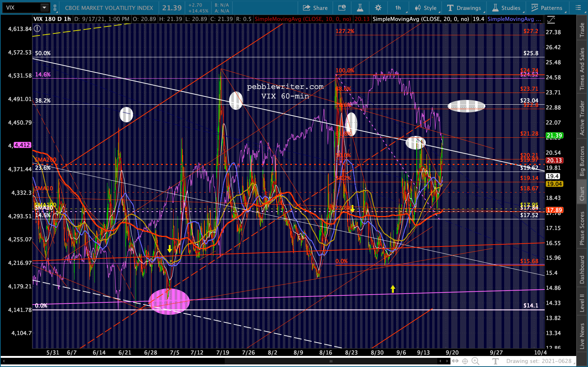Open the Studies menu
The image size is (588, 367).
(x=506, y=8)
